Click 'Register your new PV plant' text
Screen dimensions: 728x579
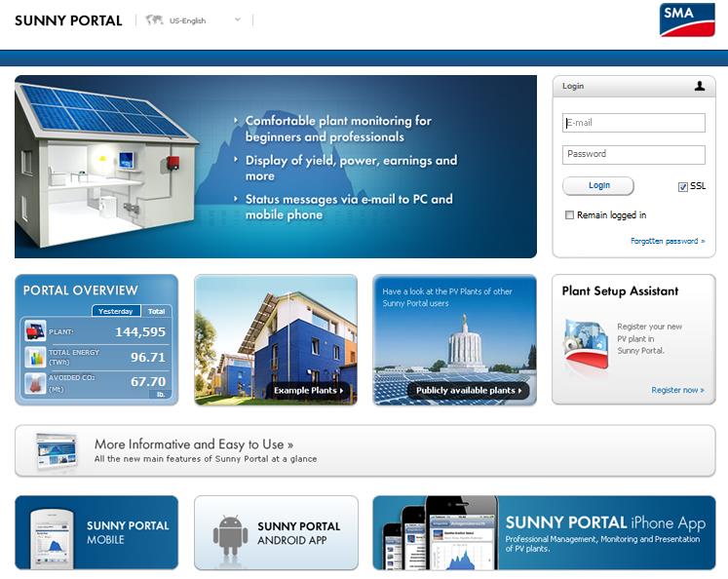(649, 338)
